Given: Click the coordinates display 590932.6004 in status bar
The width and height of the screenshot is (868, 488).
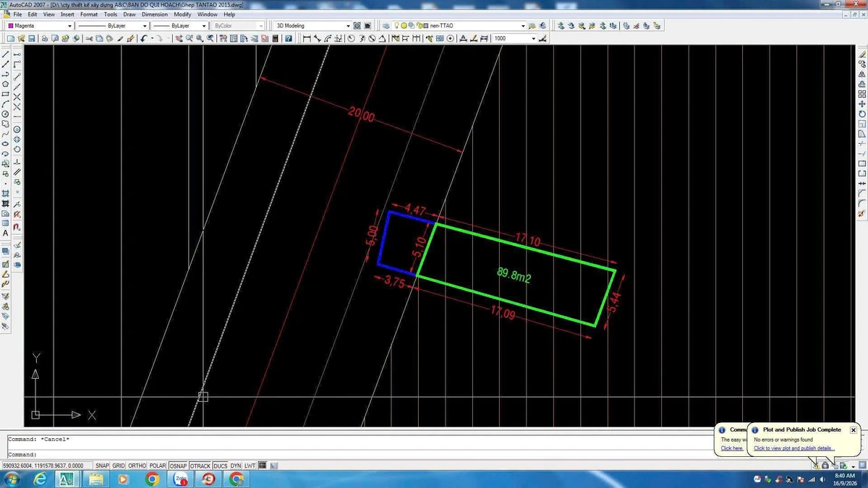Looking at the screenshot, I should 47,466.
